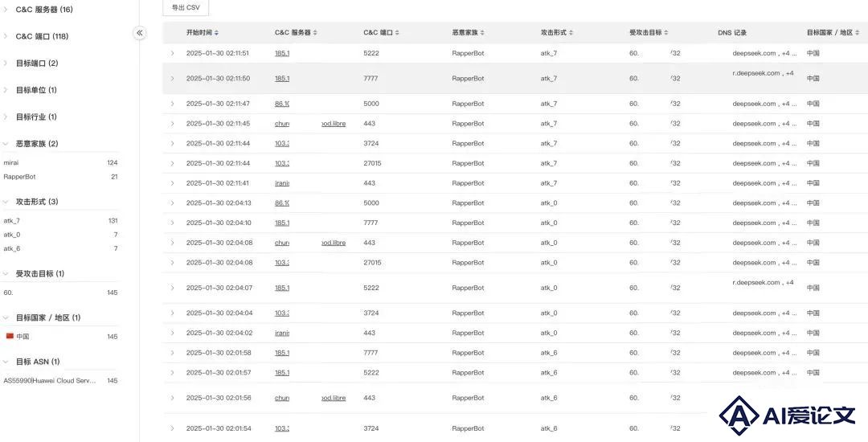Expand the row dated 2025-01-30 02:01:58

click(173, 353)
